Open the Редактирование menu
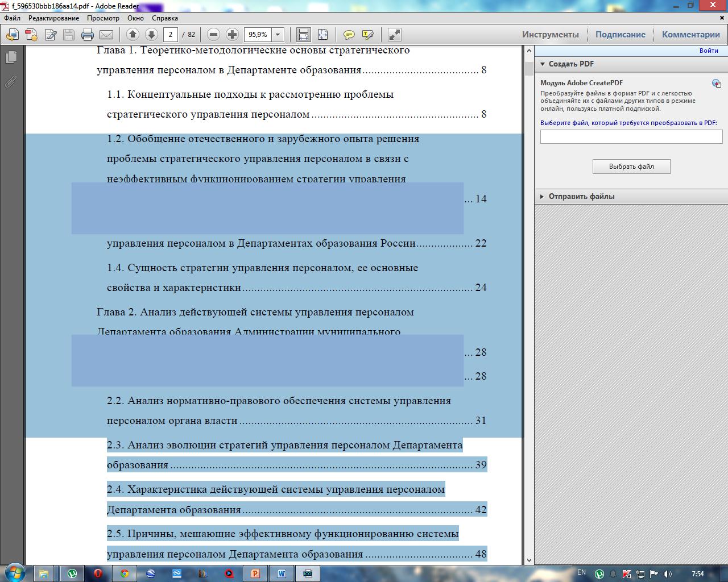 [54, 18]
